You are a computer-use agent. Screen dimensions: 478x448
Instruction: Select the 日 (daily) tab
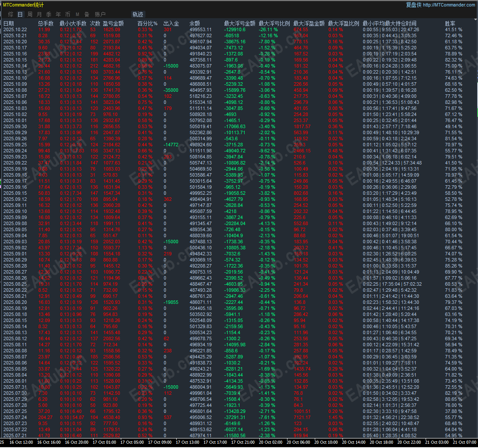[x=20, y=14]
